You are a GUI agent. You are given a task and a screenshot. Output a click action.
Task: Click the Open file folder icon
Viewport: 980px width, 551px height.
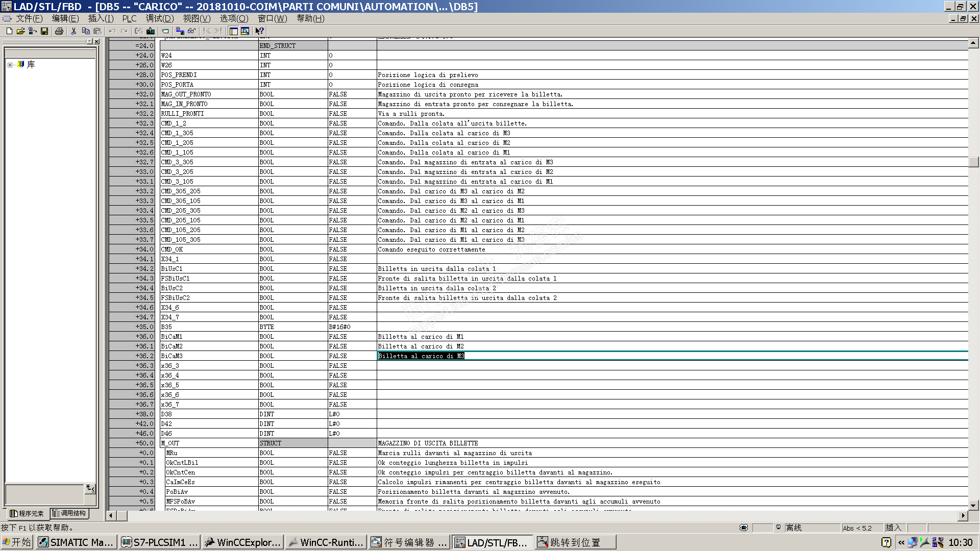point(20,31)
